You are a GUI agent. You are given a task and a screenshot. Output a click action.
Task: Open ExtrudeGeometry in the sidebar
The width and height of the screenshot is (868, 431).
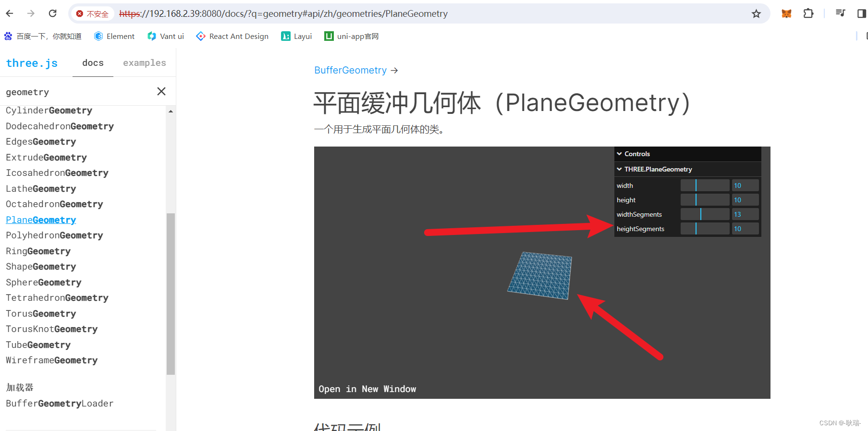(46, 158)
